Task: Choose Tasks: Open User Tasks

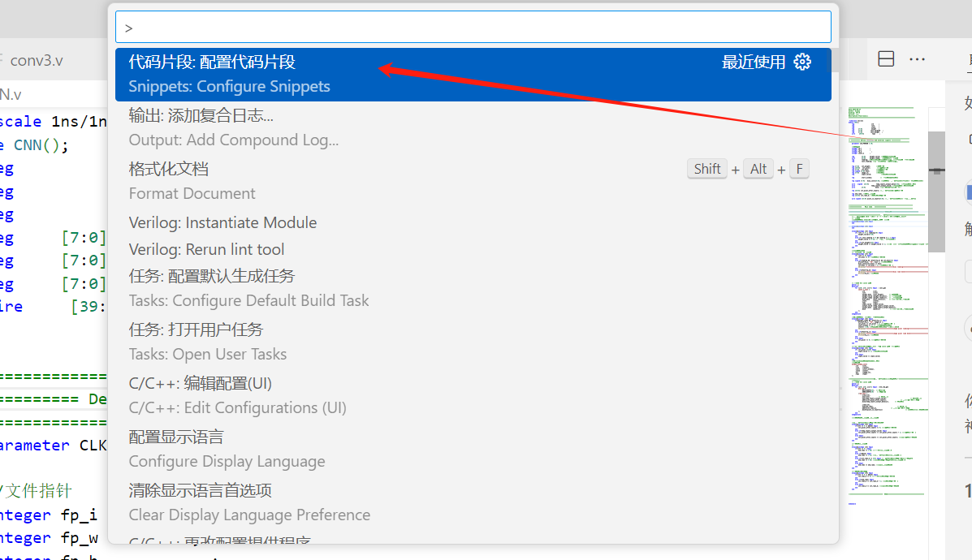Action: pos(473,342)
